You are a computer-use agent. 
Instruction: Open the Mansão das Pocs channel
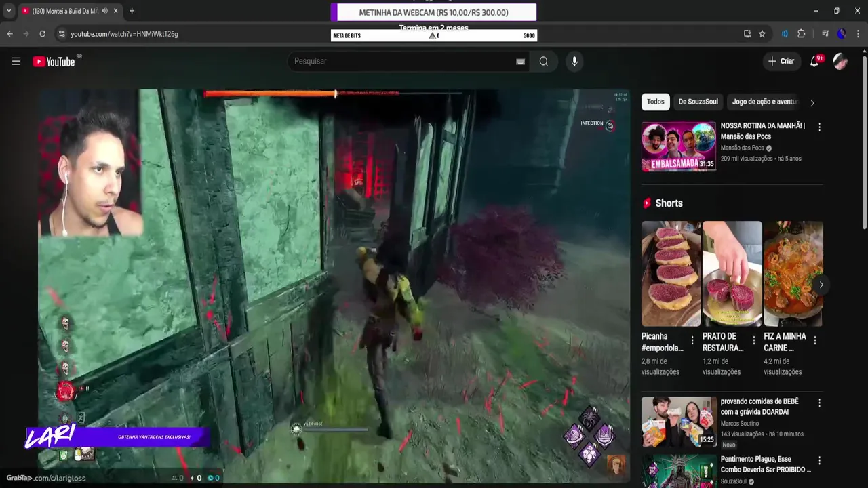pyautogui.click(x=742, y=148)
